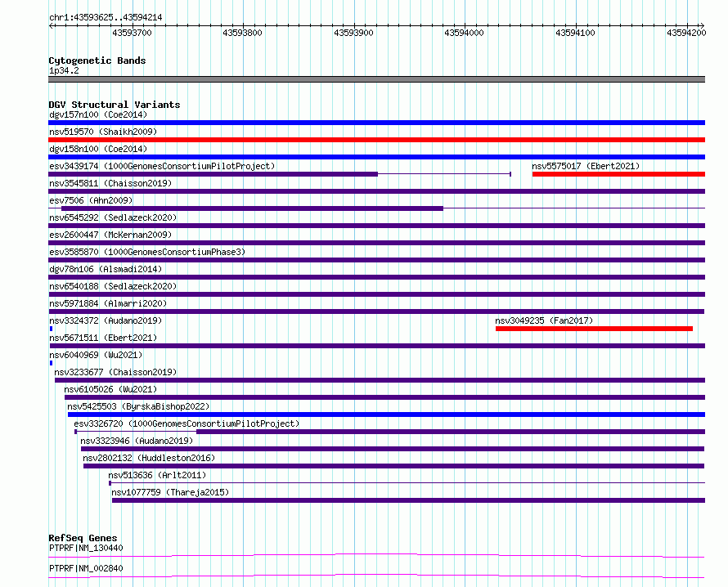Click the blue nsv5425503 variant bar
The width and height of the screenshot is (728, 587).
point(386,414)
